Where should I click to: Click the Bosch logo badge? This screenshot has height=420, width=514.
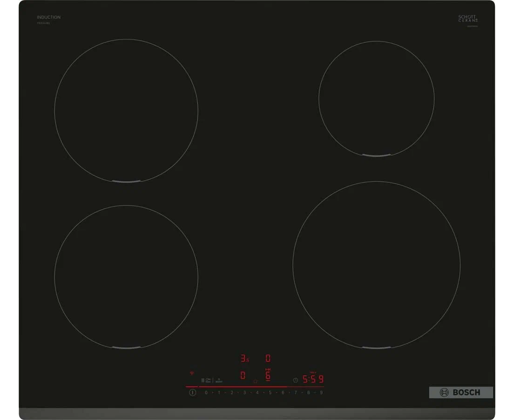pos(460,393)
